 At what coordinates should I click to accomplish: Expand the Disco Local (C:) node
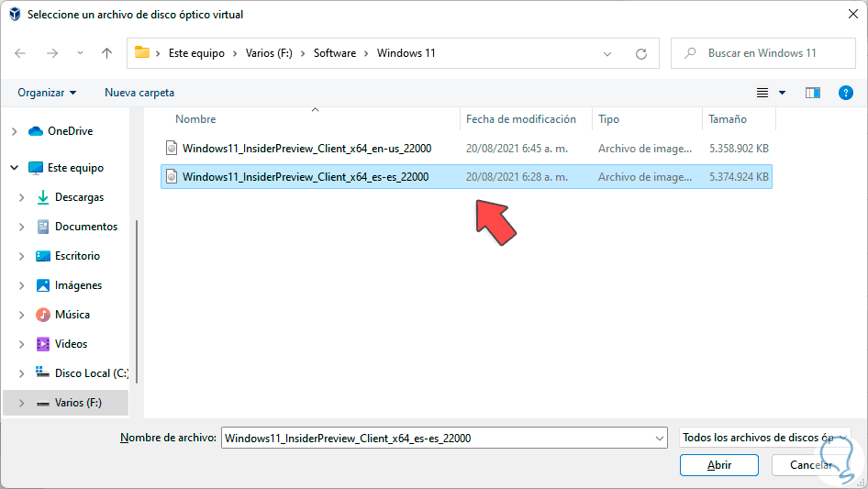(x=22, y=373)
